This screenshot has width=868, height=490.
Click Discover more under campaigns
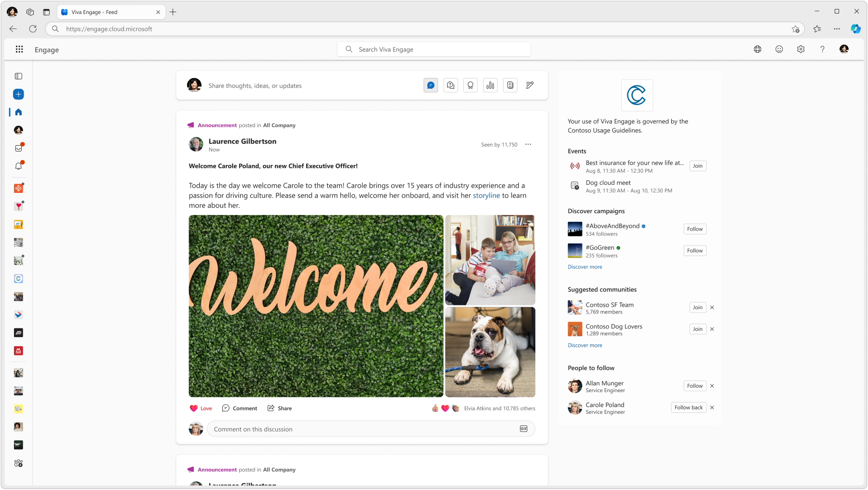(x=585, y=267)
